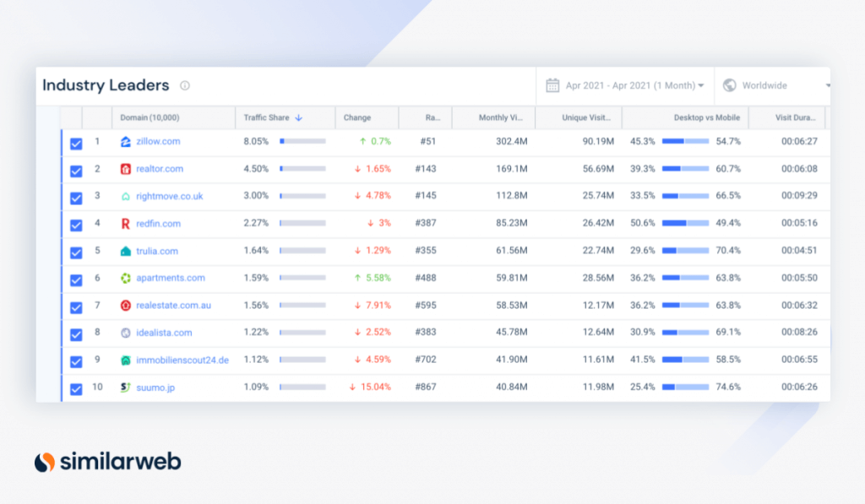The width and height of the screenshot is (865, 504).
Task: Uncheck the redfin.com row checkbox
Action: (x=76, y=225)
